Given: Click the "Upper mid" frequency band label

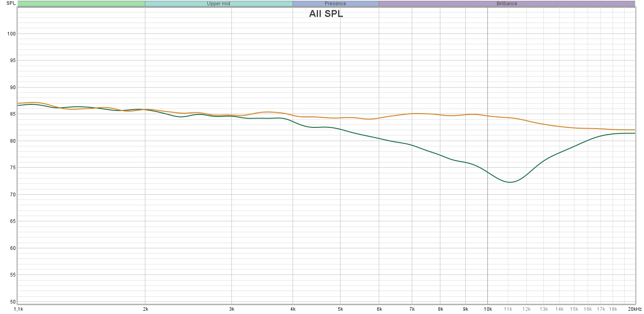Looking at the screenshot, I should (x=219, y=4).
